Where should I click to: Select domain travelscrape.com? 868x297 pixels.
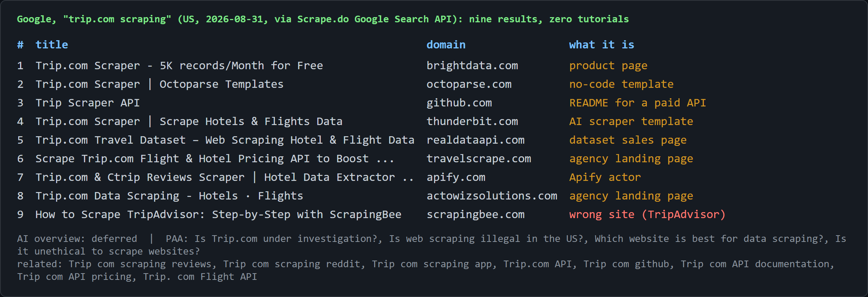(479, 159)
